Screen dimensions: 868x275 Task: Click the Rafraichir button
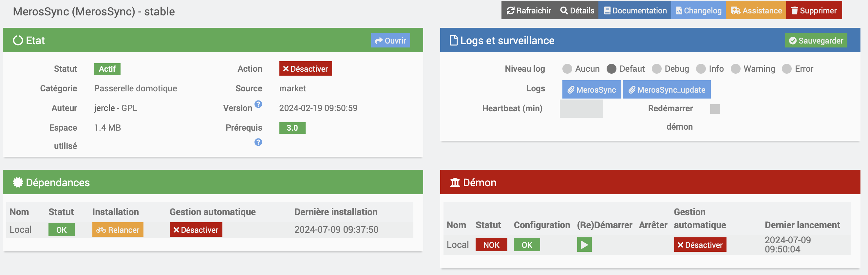tap(529, 11)
